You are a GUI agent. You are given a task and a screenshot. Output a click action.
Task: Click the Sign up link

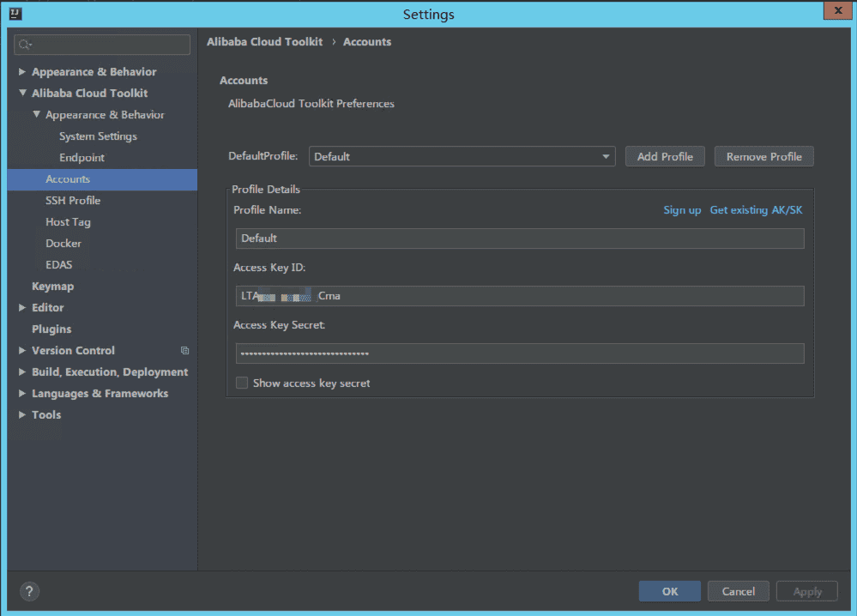pyautogui.click(x=682, y=210)
